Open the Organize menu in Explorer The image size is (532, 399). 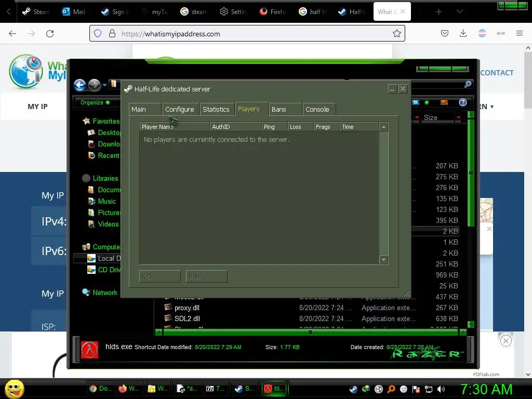[95, 102]
